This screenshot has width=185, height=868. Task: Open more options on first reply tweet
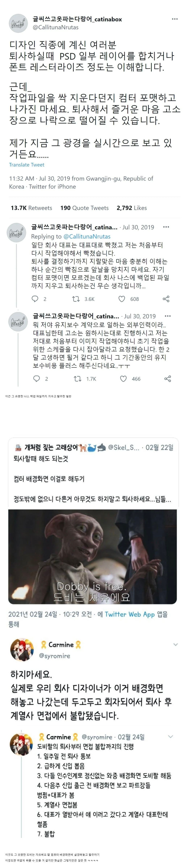coord(166,227)
